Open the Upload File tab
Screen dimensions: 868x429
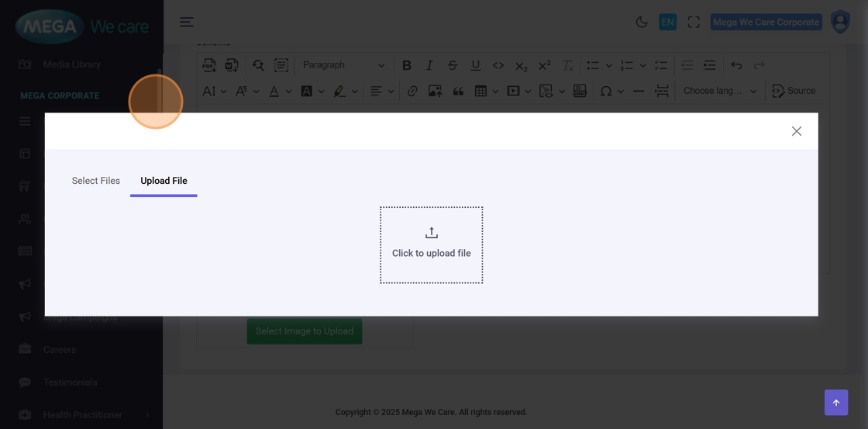point(164,181)
